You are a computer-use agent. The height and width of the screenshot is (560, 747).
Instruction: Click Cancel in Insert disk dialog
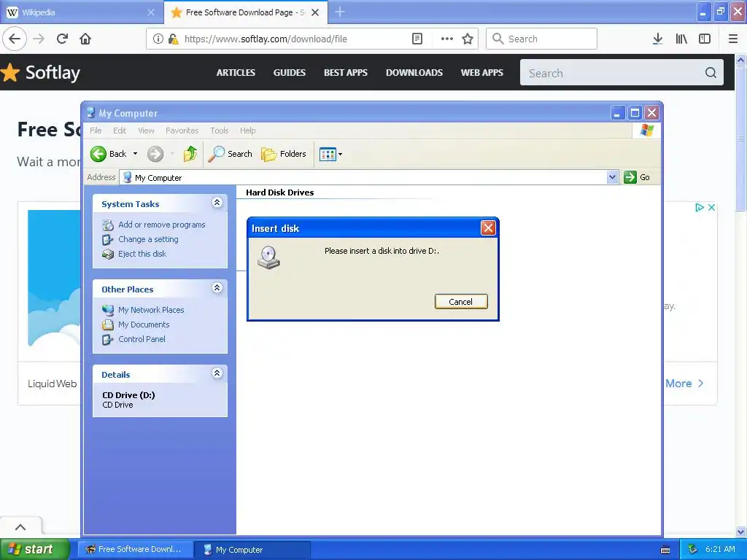tap(461, 301)
